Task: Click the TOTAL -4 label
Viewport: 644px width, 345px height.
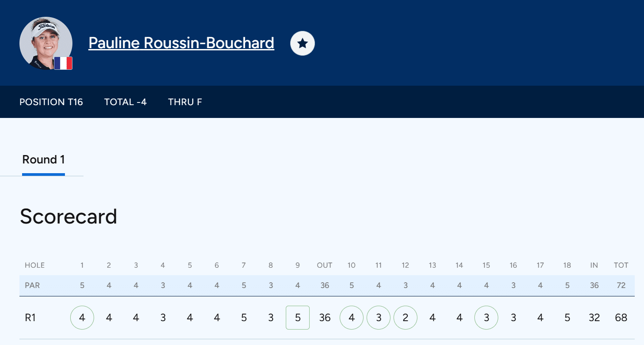Action: 125,102
